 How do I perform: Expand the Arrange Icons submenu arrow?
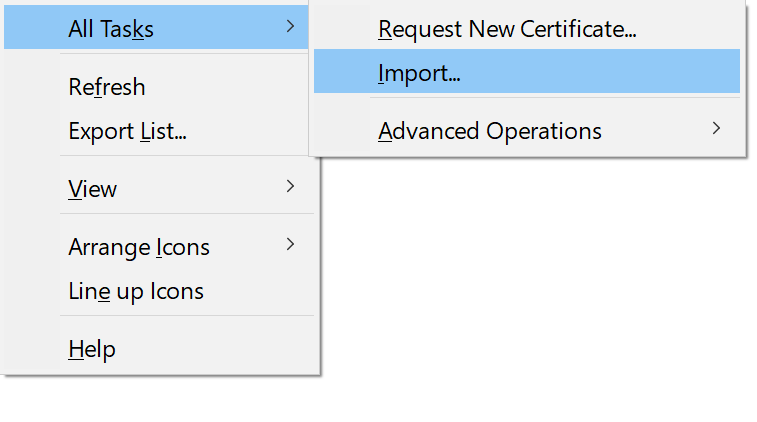[x=290, y=245]
